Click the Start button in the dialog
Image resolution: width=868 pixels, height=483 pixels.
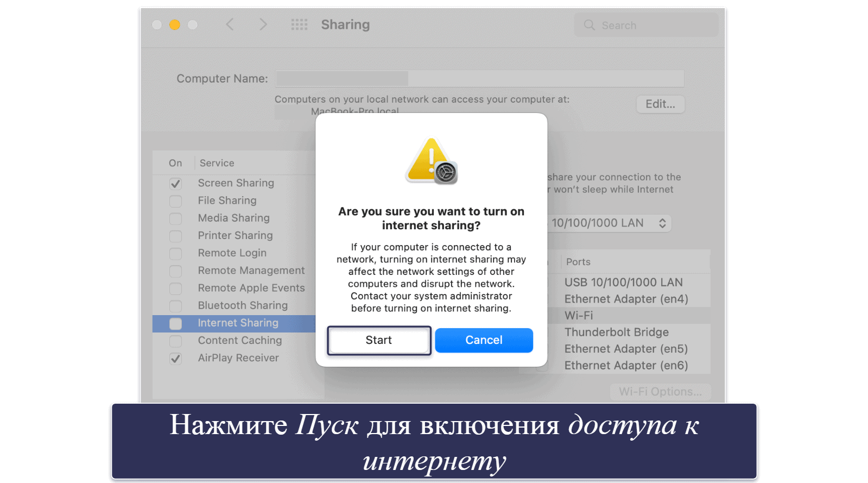coord(379,340)
